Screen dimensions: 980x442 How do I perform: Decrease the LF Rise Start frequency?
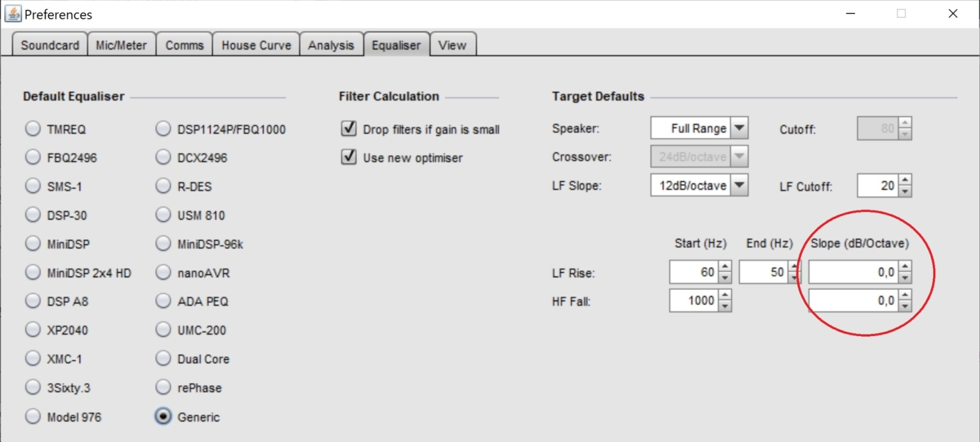[725, 278]
